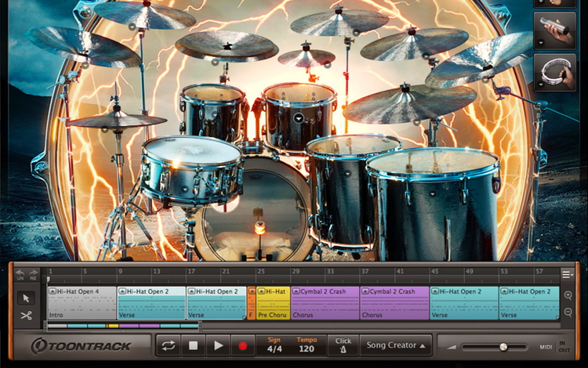Screen dimensions: 588x368
Task: Click the time signature 4/4 field
Action: (x=274, y=349)
